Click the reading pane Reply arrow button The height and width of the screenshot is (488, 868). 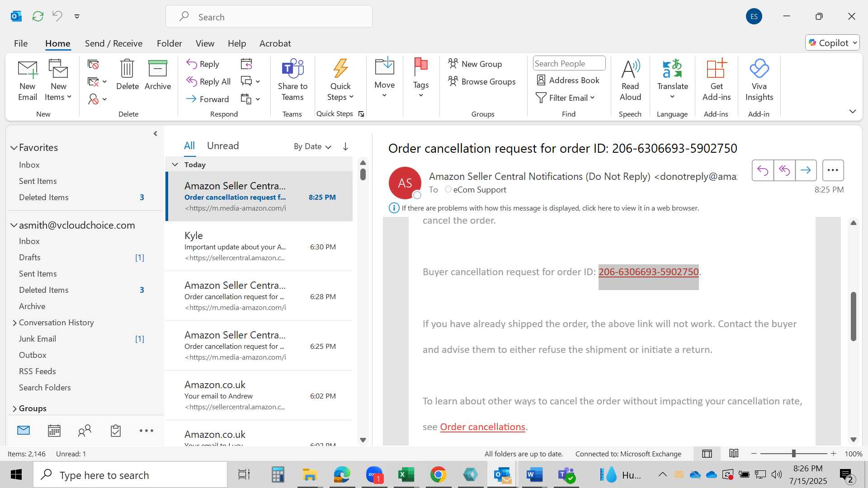pyautogui.click(x=763, y=170)
